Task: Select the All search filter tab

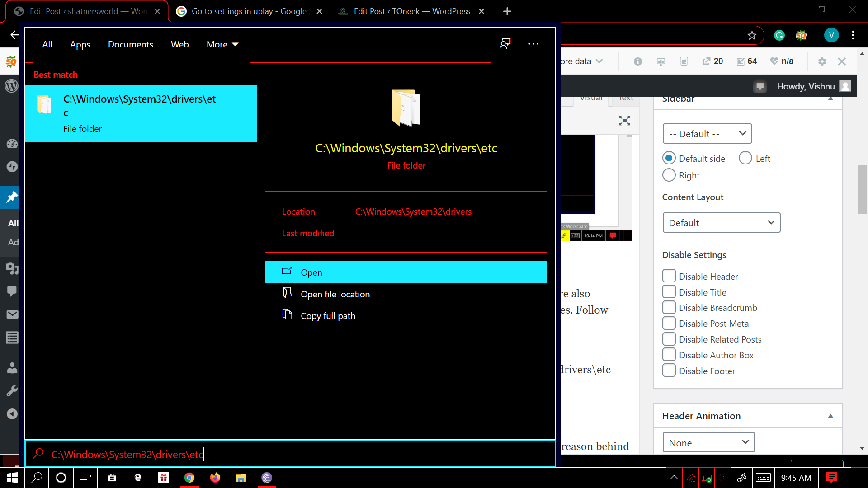Action: pos(47,44)
